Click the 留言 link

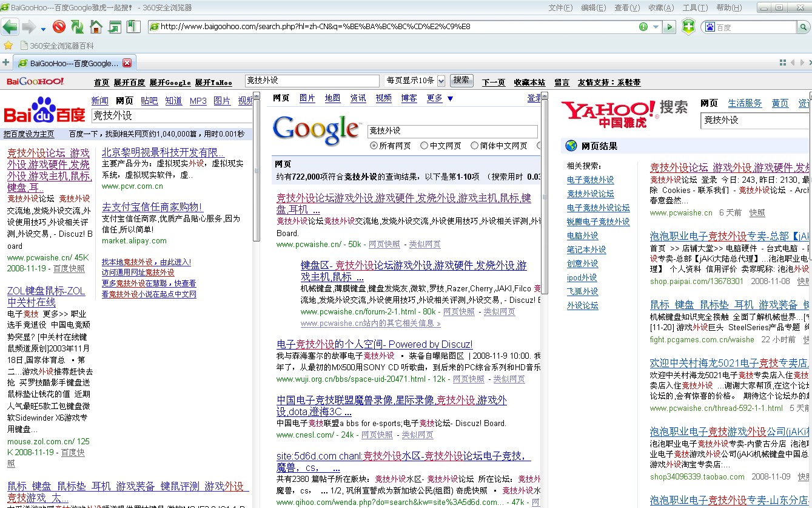pyautogui.click(x=562, y=83)
